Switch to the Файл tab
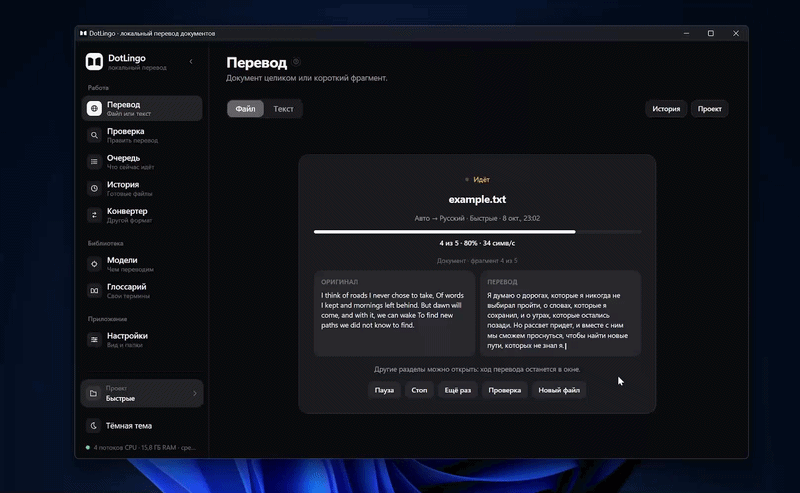The width and height of the screenshot is (800, 493). click(x=245, y=109)
